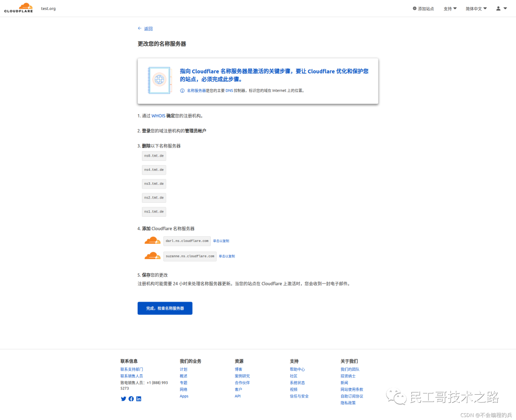Click the DNS link in info box

(x=229, y=90)
